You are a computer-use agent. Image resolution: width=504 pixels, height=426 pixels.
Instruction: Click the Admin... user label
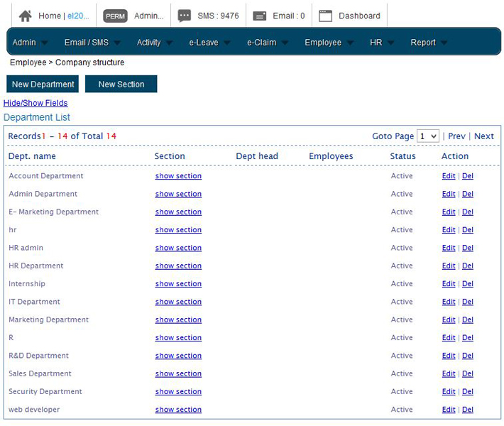(x=149, y=16)
